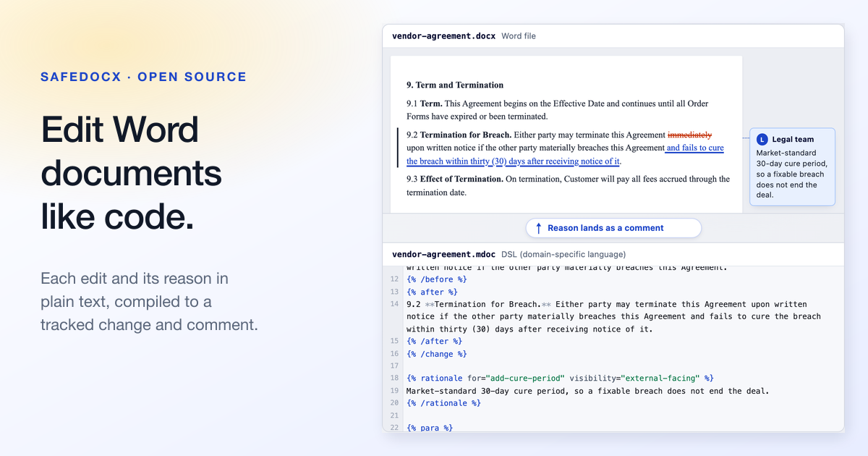Screen dimensions: 868x456
Task: Click the 'SAFEDOCX · OPEN SOURCE' heading
Action: click(x=143, y=77)
